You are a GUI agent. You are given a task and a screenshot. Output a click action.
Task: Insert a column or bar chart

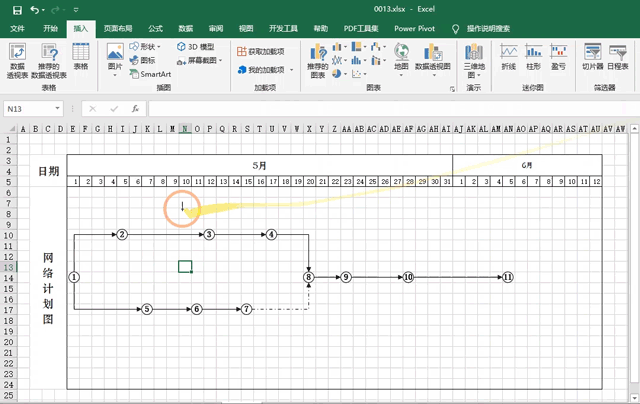pos(339,47)
